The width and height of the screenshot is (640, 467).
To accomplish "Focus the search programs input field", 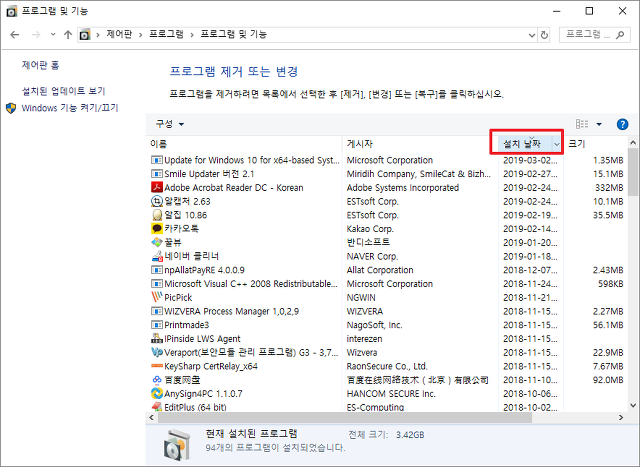I will pos(588,35).
